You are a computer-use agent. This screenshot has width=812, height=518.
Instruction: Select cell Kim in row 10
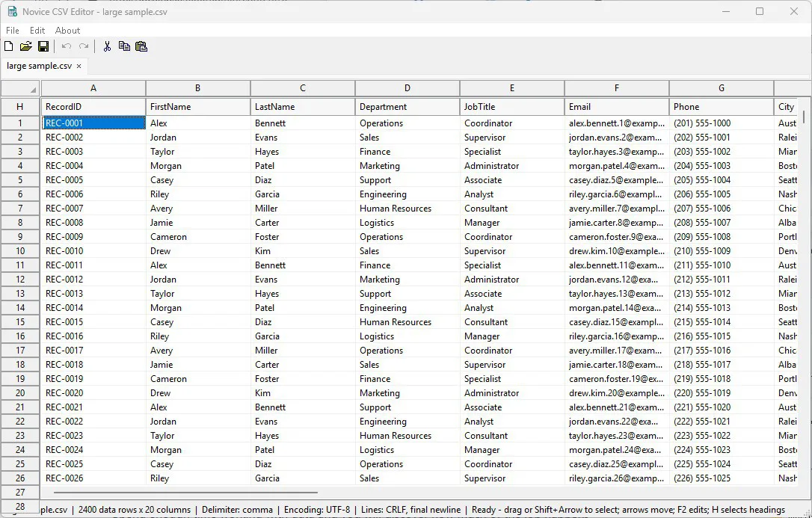click(303, 251)
